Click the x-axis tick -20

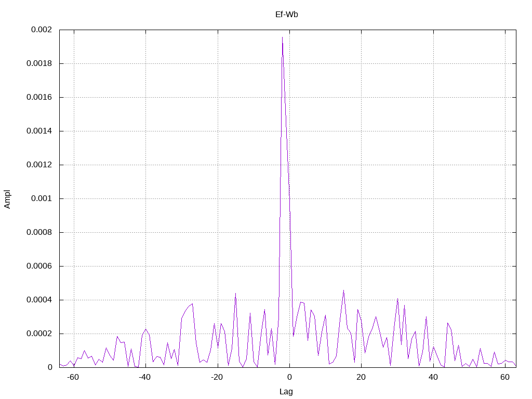tap(217, 377)
